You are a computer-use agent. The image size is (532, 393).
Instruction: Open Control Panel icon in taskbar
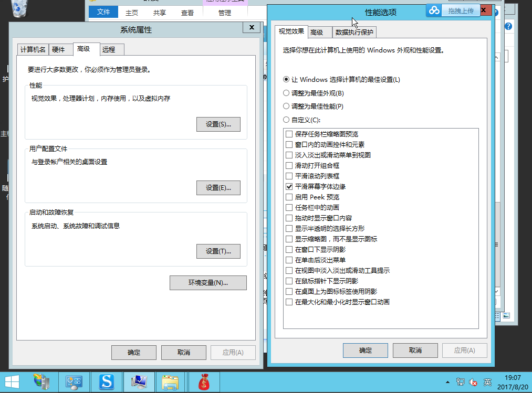(x=74, y=381)
